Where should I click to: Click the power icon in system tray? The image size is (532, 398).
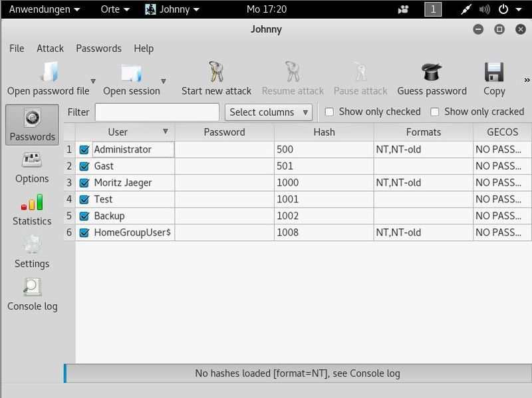tap(503, 9)
